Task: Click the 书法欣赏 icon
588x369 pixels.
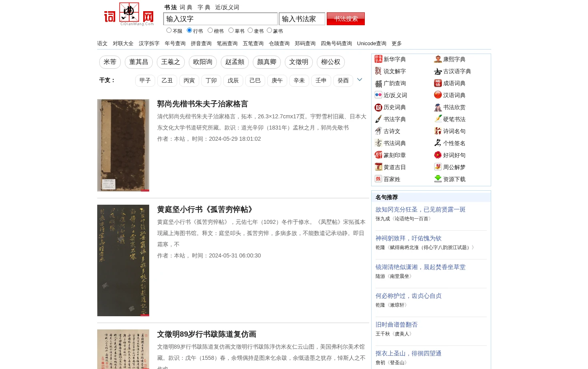Action: [x=438, y=107]
